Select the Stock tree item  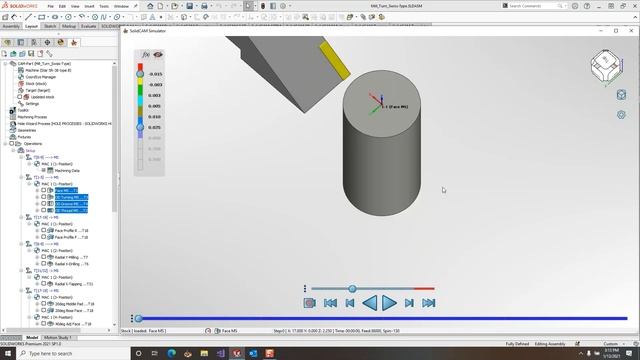(36, 84)
